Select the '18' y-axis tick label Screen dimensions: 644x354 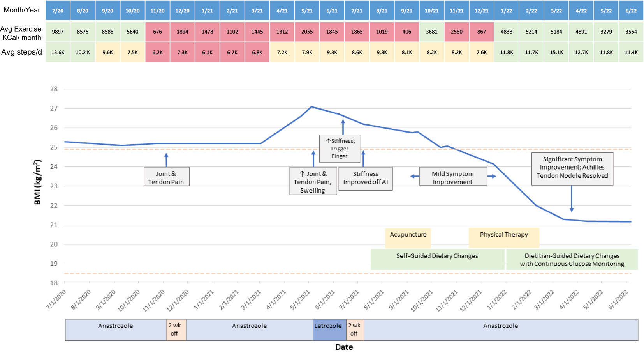pyautogui.click(x=54, y=283)
